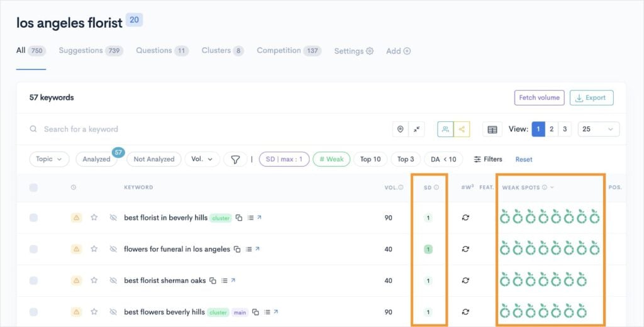Toggle the select-all header checkbox

[33, 187]
